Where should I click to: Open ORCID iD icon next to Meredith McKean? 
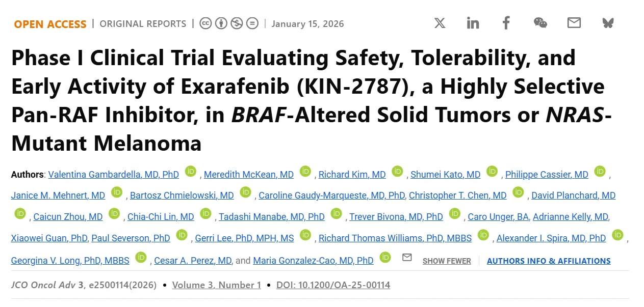(x=305, y=172)
